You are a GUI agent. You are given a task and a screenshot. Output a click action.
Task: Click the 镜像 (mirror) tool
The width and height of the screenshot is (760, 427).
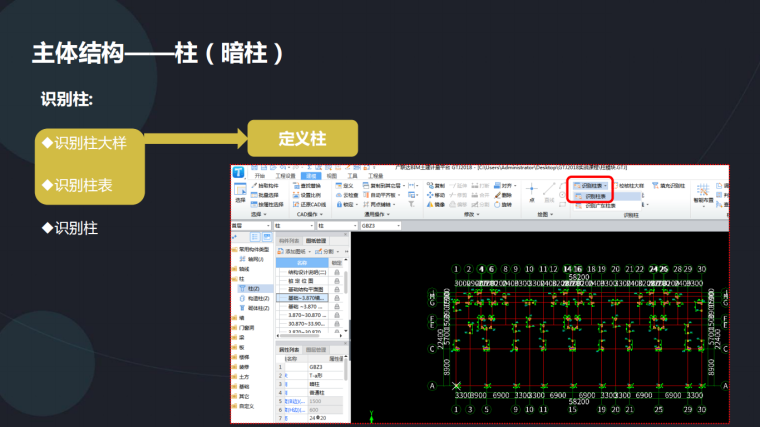[438, 203]
